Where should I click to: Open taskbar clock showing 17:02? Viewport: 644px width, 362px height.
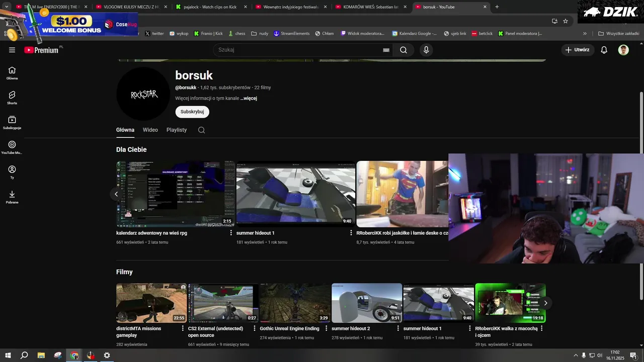[615, 355]
